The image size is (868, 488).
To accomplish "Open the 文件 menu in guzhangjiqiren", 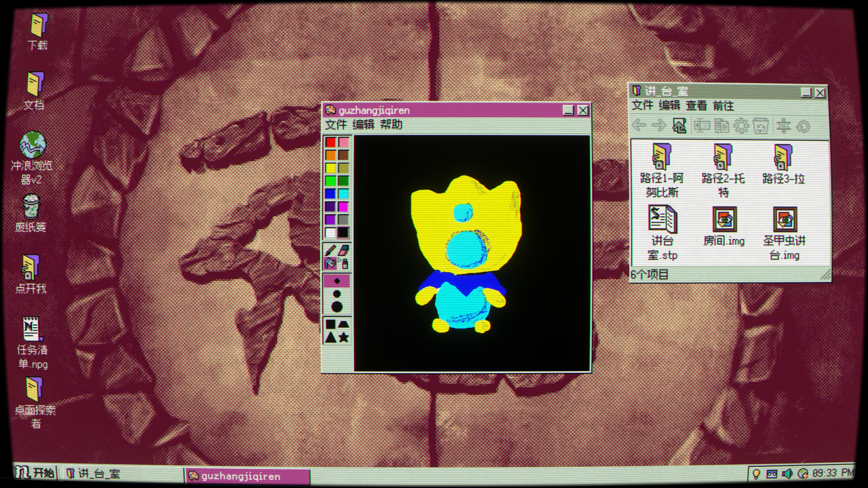I will tap(336, 124).
